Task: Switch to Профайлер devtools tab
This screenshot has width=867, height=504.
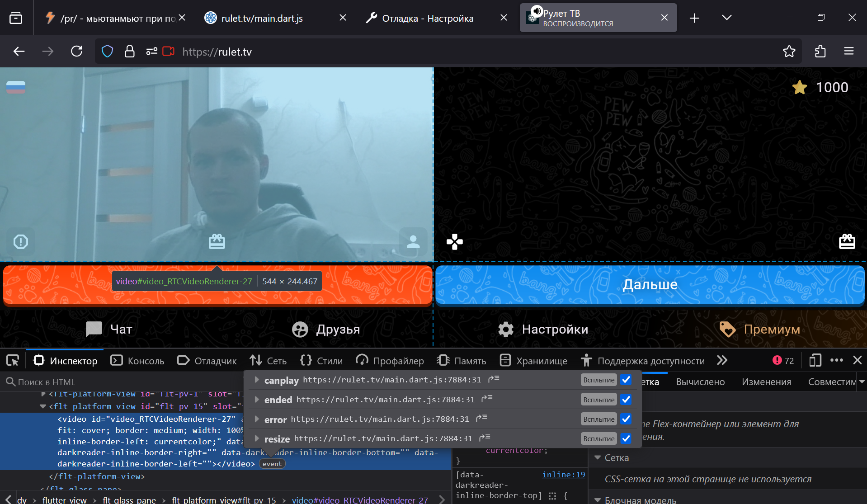Action: click(x=390, y=361)
